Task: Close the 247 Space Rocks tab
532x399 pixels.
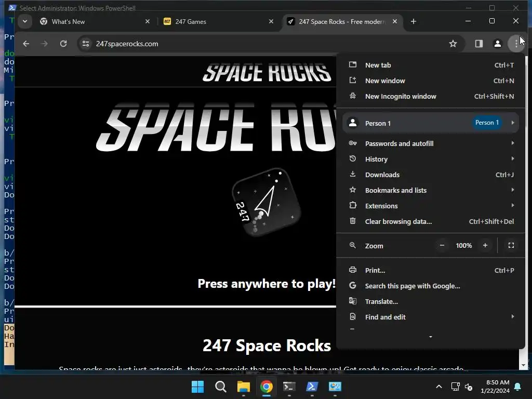Action: click(395, 21)
